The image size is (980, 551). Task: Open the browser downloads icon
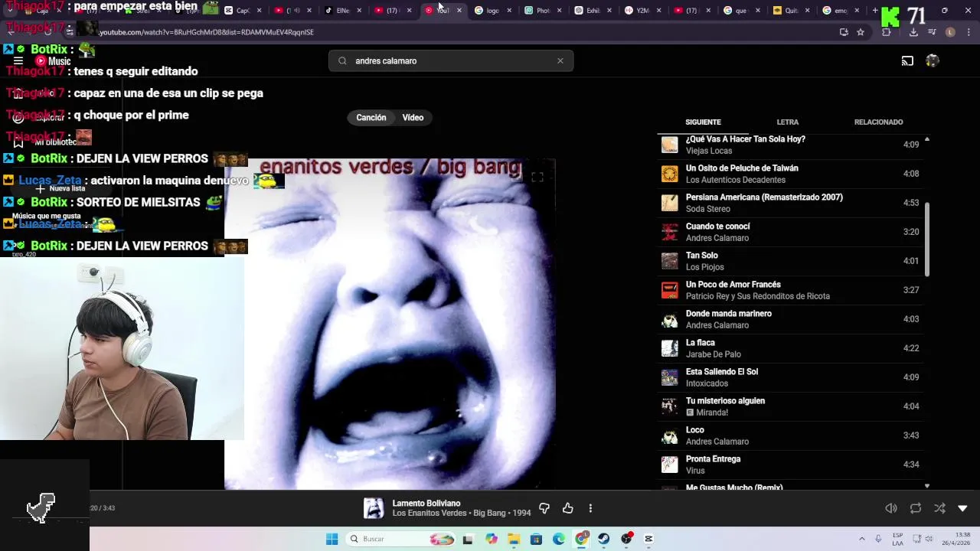pos(913,32)
